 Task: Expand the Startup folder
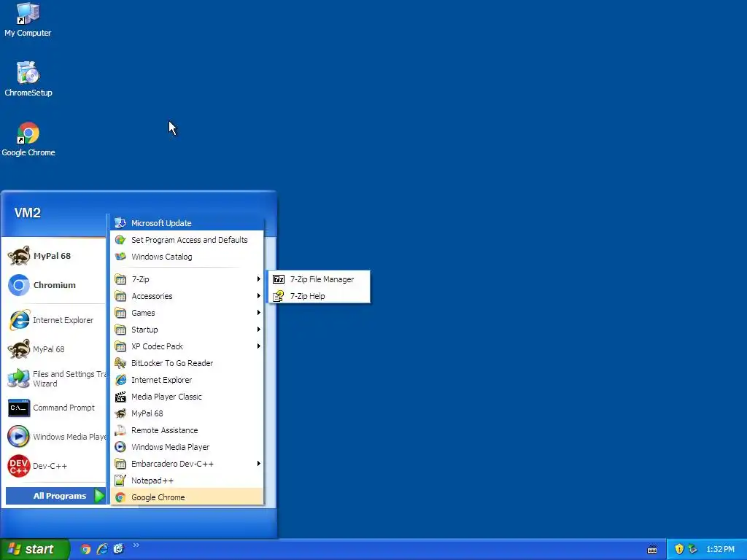[187, 330]
